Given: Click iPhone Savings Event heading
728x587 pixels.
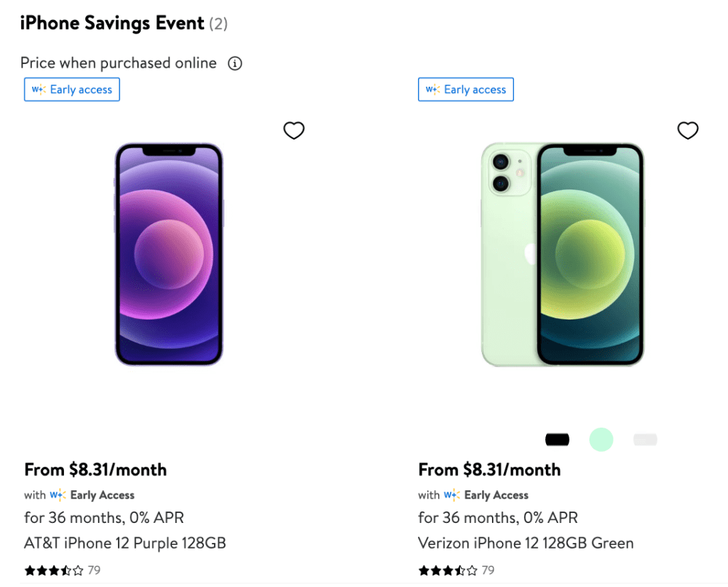Looking at the screenshot, I should (112, 23).
